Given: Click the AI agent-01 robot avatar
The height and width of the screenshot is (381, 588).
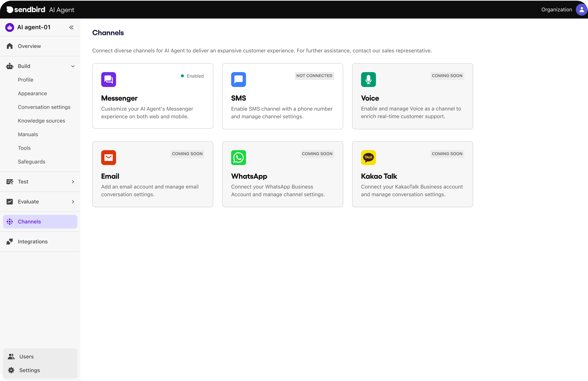Looking at the screenshot, I should tap(10, 27).
